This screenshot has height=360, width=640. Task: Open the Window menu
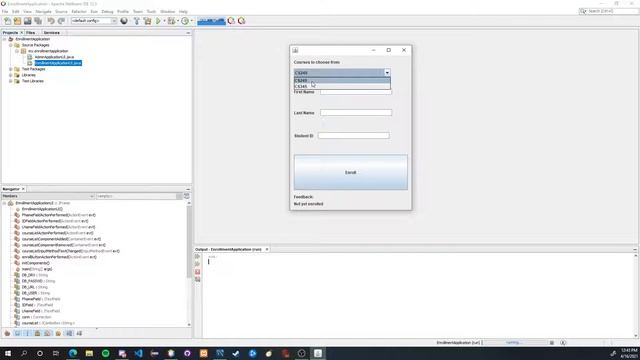point(167,11)
